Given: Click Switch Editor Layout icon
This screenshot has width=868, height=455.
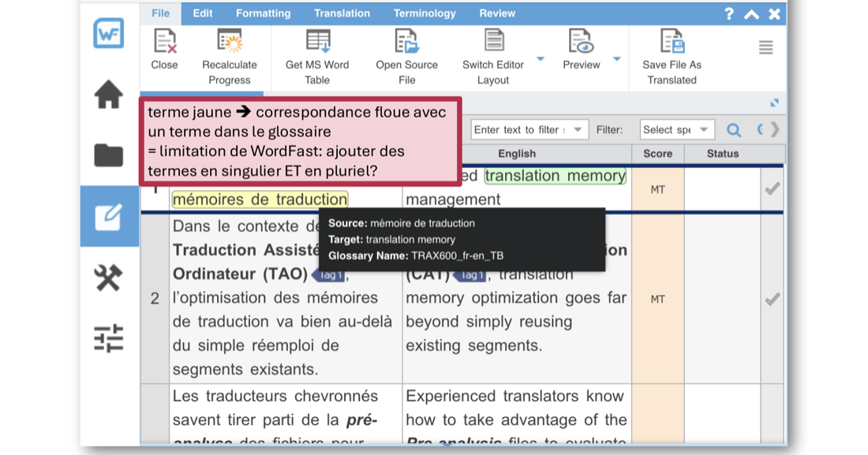Looking at the screenshot, I should (x=493, y=40).
